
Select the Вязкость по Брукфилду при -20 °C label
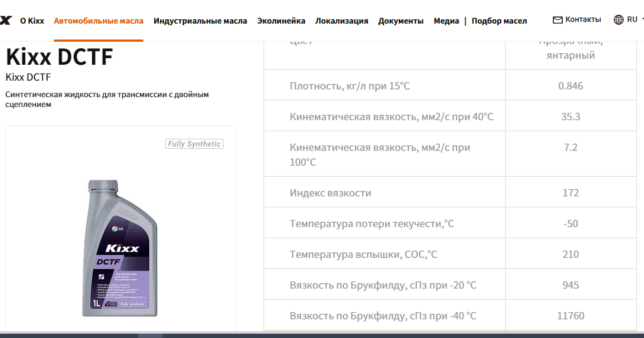383,285
